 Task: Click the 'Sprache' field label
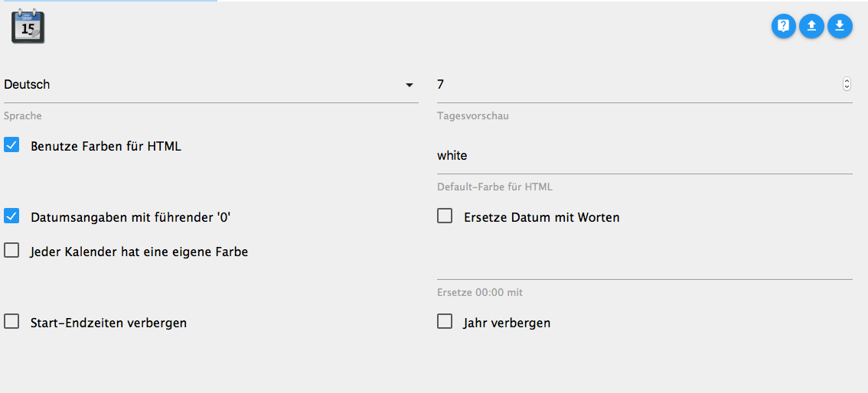coord(23,116)
